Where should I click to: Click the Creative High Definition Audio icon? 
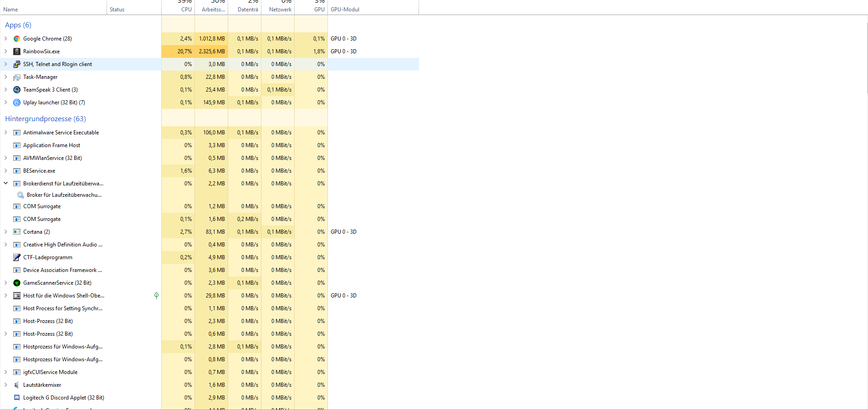tap(17, 245)
